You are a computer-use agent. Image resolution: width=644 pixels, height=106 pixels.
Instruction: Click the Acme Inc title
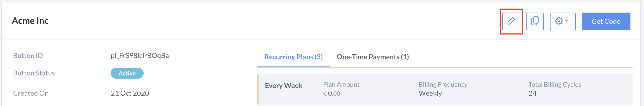(x=30, y=21)
